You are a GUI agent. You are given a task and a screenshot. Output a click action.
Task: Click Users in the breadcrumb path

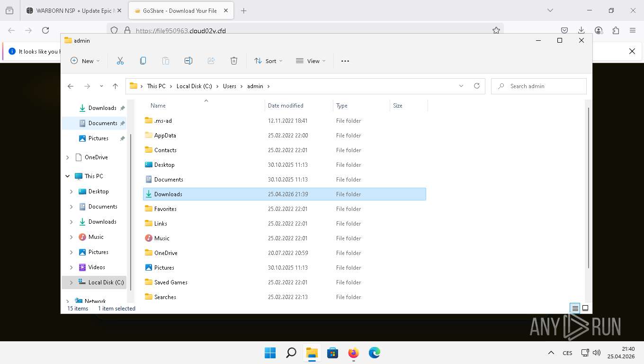coord(230,86)
